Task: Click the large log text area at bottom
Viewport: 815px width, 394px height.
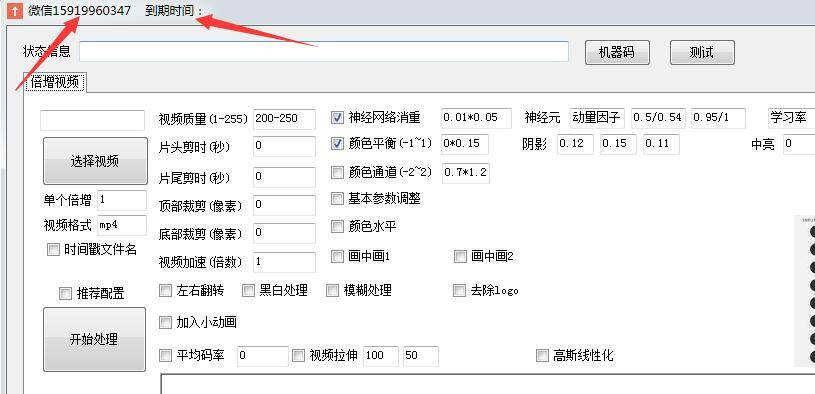Action: tap(488, 384)
